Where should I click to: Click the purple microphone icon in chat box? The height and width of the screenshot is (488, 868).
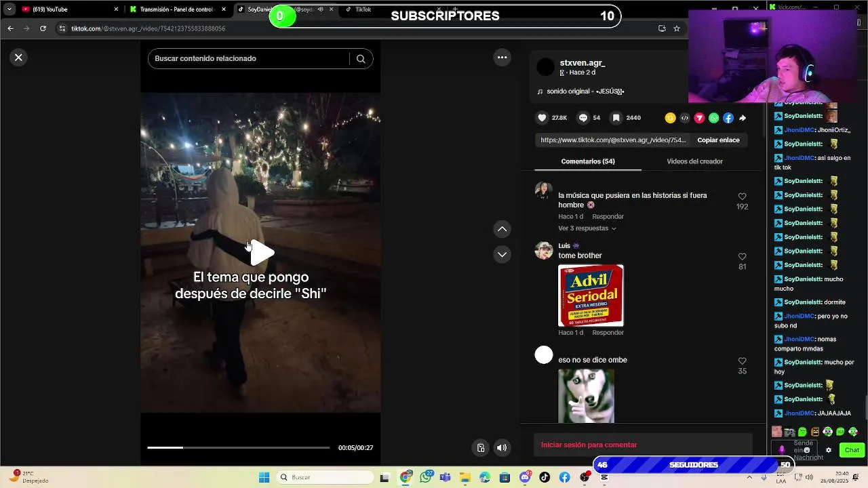coord(782,449)
